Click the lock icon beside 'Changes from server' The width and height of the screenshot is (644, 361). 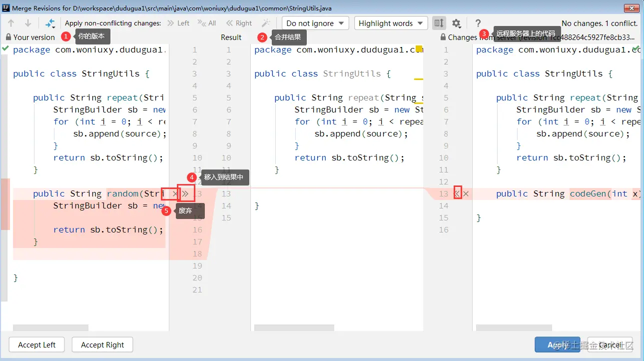tap(443, 37)
